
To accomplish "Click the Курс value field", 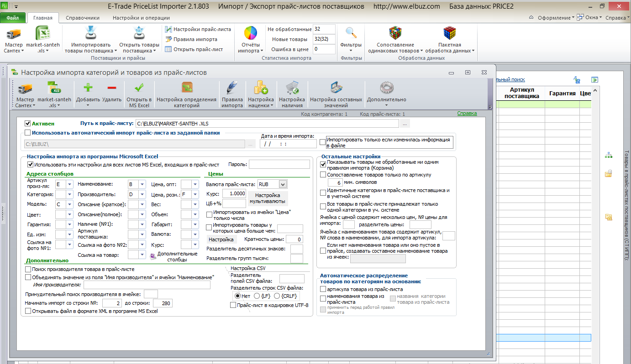I will tap(234, 193).
